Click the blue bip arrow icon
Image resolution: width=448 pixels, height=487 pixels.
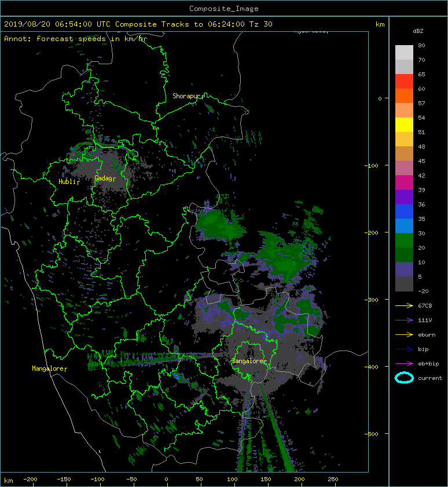[x=404, y=349]
